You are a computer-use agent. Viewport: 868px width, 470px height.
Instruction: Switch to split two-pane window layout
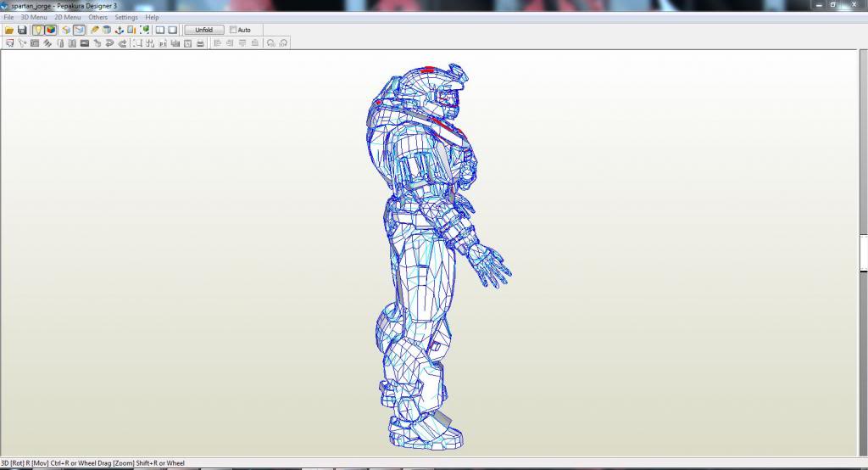pos(160,30)
